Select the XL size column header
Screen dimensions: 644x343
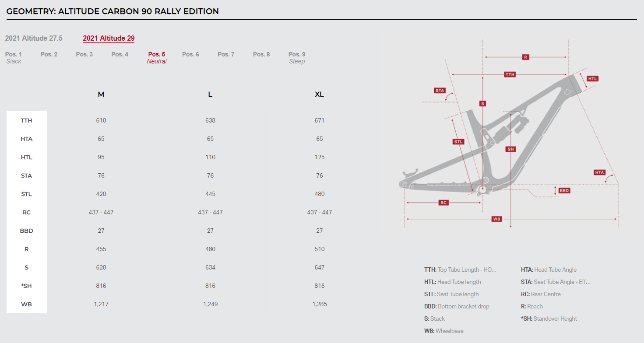[320, 94]
